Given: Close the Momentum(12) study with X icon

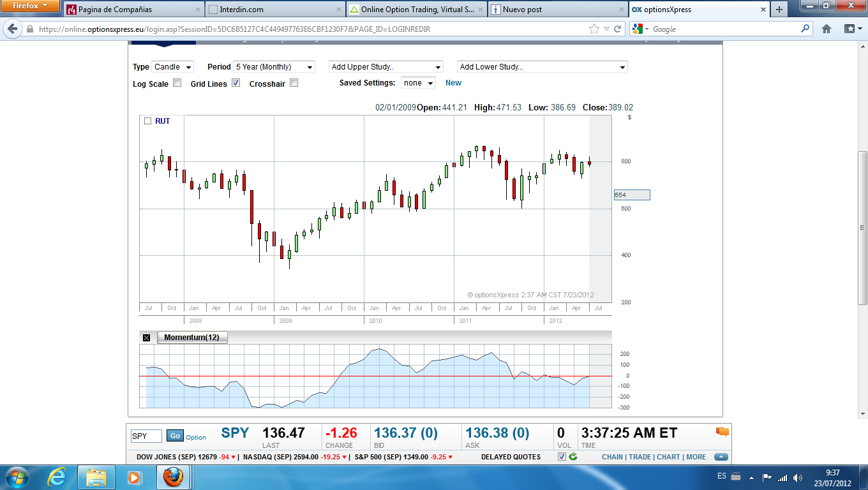Looking at the screenshot, I should [x=146, y=338].
